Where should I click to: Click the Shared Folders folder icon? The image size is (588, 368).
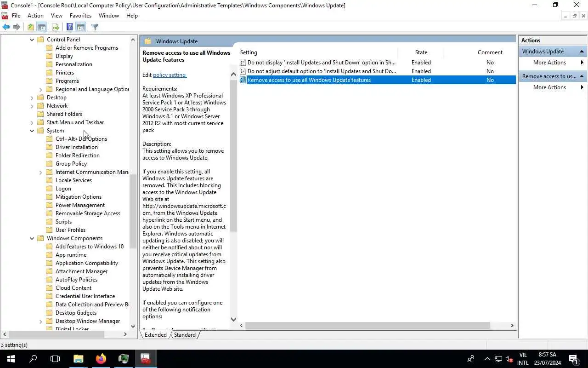[x=41, y=114]
